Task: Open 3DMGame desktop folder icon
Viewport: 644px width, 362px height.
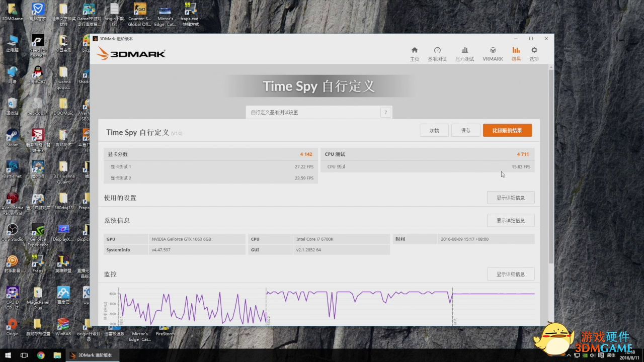Action: (12, 12)
